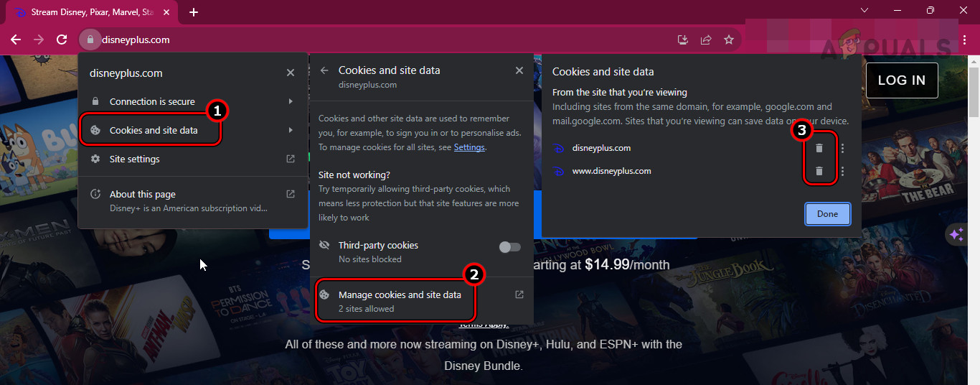Open install app icon in address bar
Viewport: 980px width, 385px height.
683,40
